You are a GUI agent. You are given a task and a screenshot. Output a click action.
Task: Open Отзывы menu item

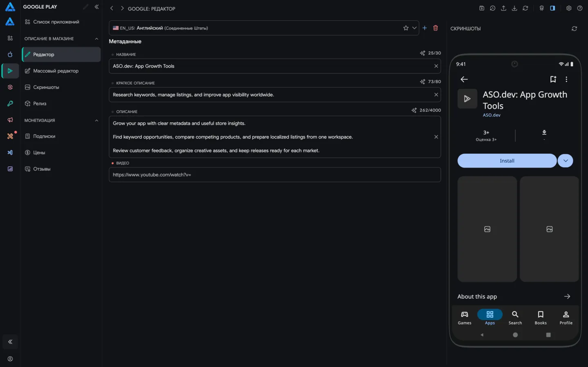point(61,169)
